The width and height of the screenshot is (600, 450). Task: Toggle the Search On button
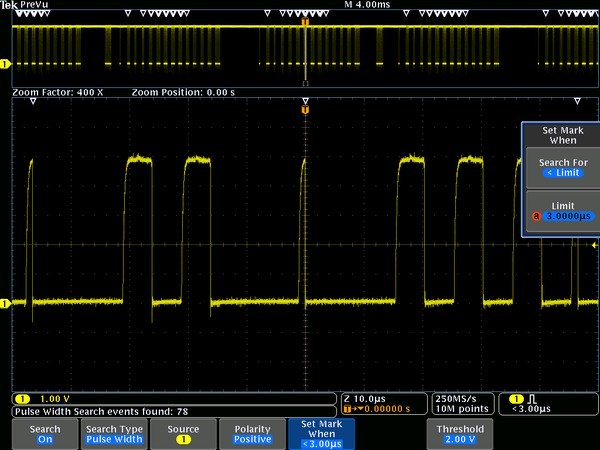coord(44,434)
